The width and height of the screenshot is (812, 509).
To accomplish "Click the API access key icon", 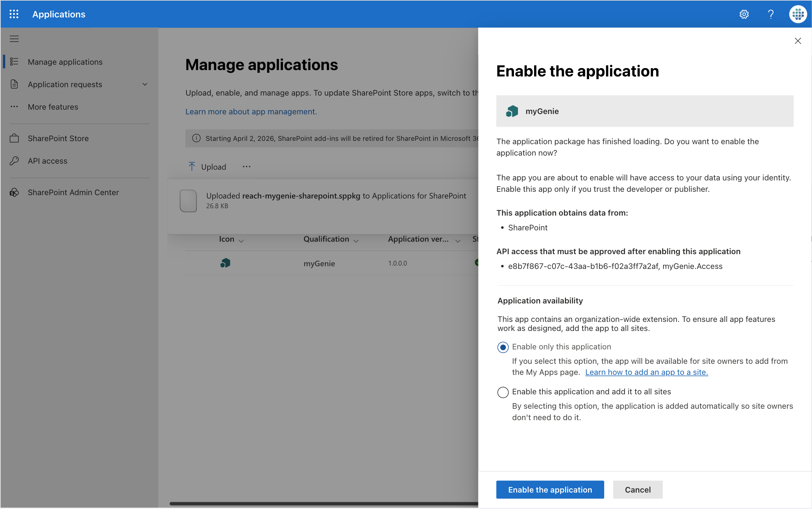I will [x=14, y=161].
